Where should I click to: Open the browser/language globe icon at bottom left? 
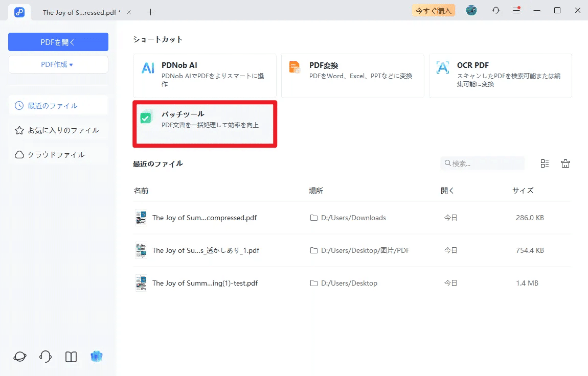[19, 357]
